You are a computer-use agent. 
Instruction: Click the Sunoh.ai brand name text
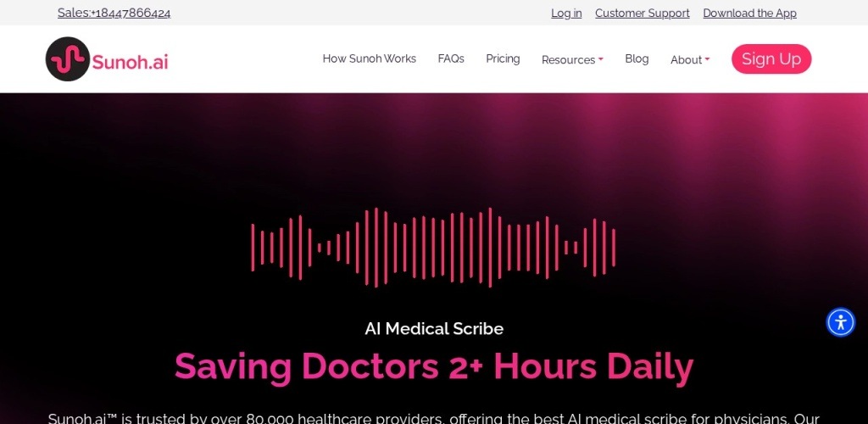130,61
